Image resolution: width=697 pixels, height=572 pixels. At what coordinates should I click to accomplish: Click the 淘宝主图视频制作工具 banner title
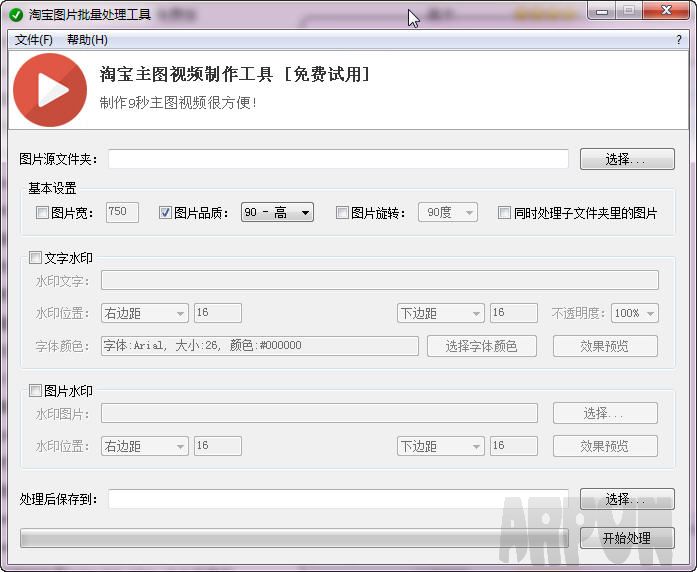click(235, 75)
